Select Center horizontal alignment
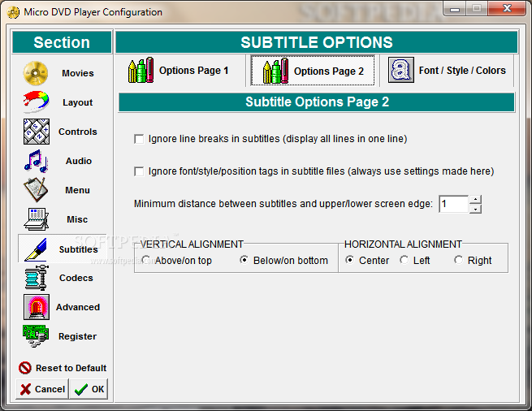532x411 pixels. 350,260
